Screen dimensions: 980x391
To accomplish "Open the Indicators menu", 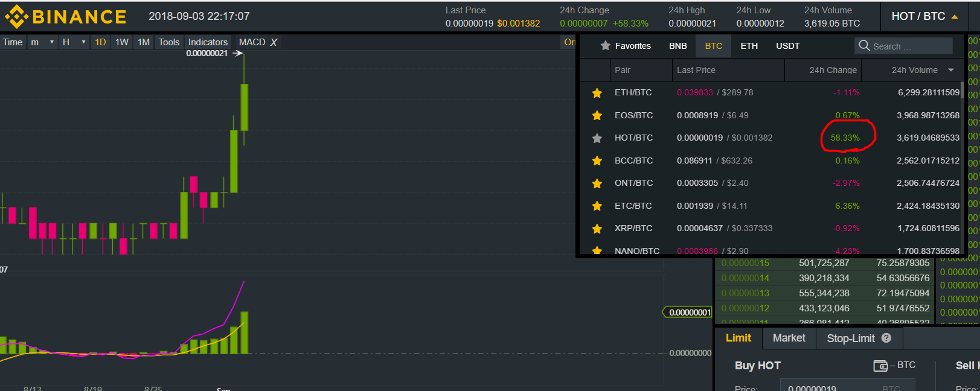I will coord(208,42).
